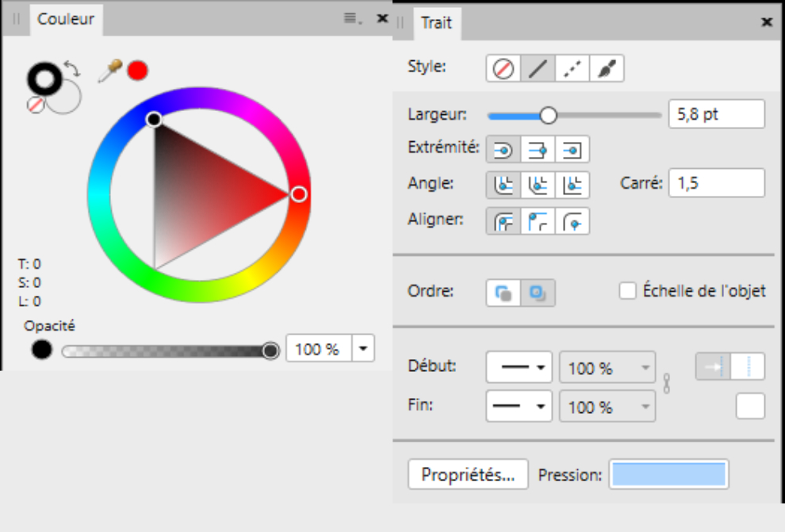Click the red picked color swatch
Screen dimensions: 785x532
(138, 71)
